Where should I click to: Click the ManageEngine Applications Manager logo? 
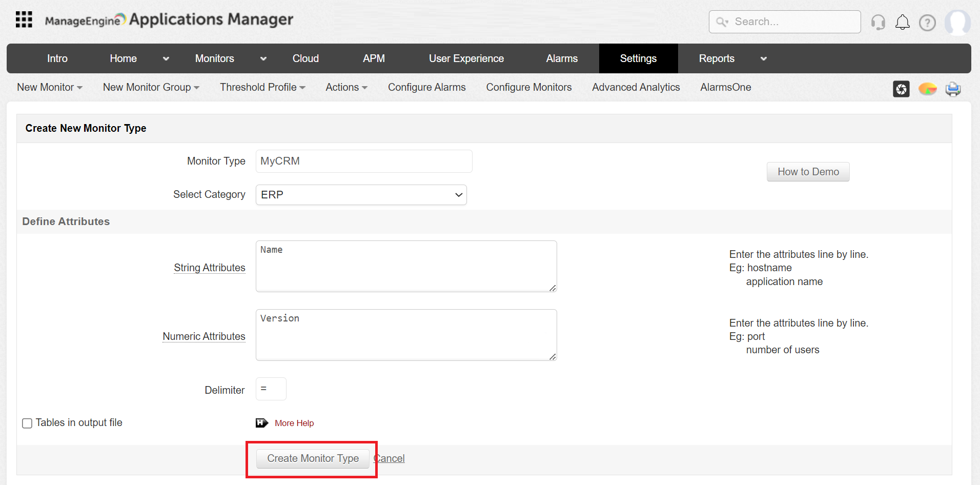pyautogui.click(x=169, y=19)
